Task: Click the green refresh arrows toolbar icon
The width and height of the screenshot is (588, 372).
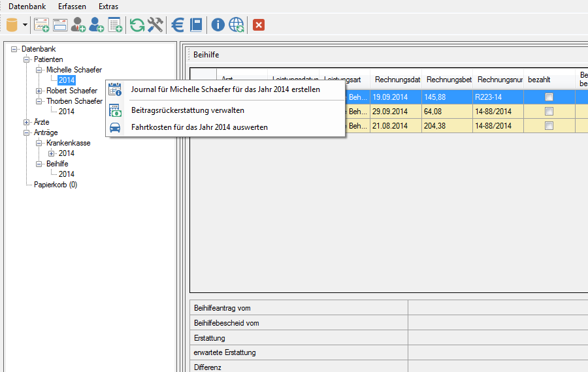Action: (x=137, y=25)
